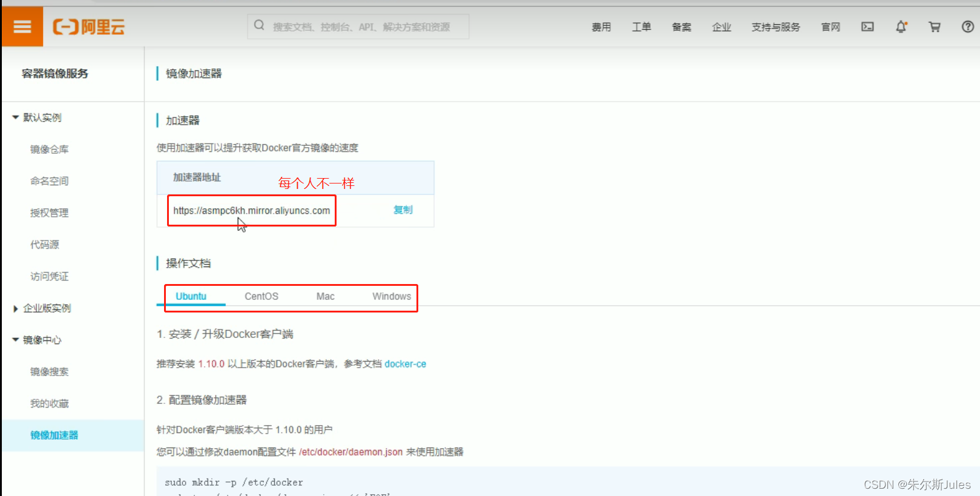Switch to the Ubuntu tab
Viewport: 980px width, 496px height.
pyautogui.click(x=191, y=296)
